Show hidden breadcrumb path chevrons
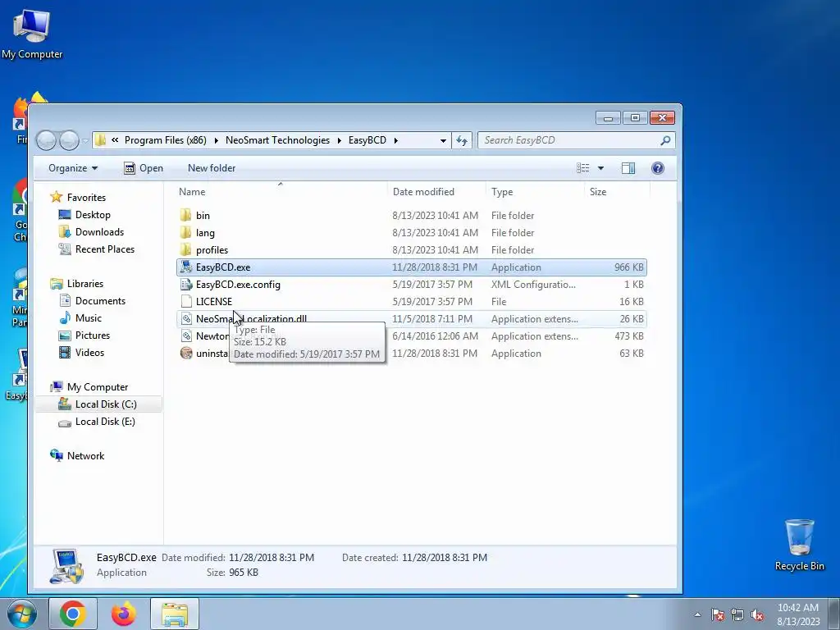The height and width of the screenshot is (630, 840). (115, 140)
